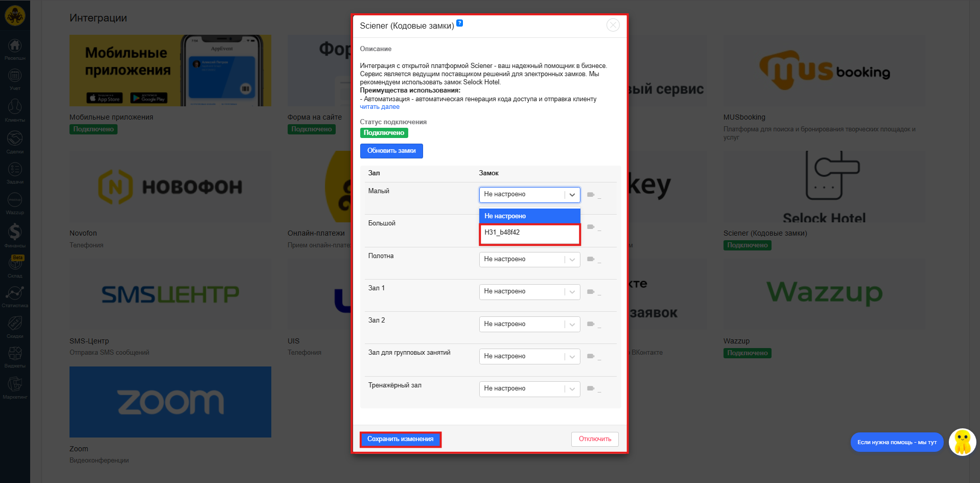Screen dimensions: 980x483
Task: Open the НОВОФОН logo card
Action: 170,187
